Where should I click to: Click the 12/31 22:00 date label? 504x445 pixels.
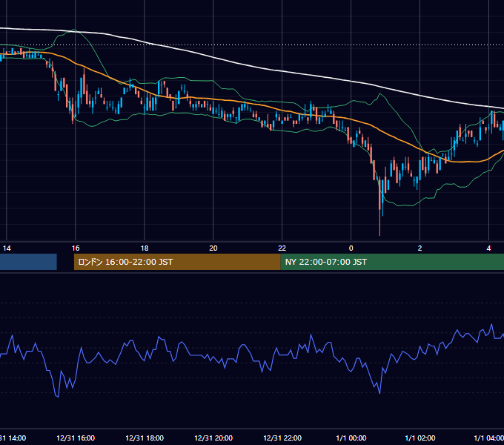[282, 438]
